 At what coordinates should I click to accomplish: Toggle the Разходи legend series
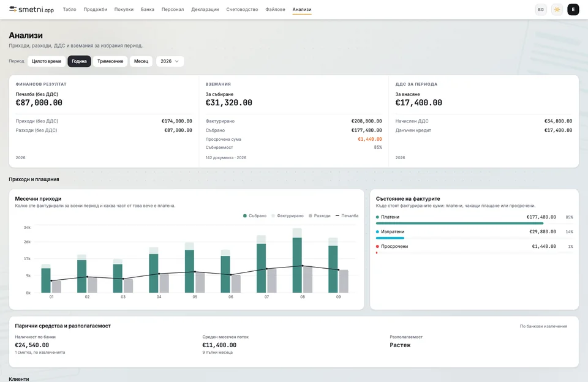pyautogui.click(x=320, y=215)
